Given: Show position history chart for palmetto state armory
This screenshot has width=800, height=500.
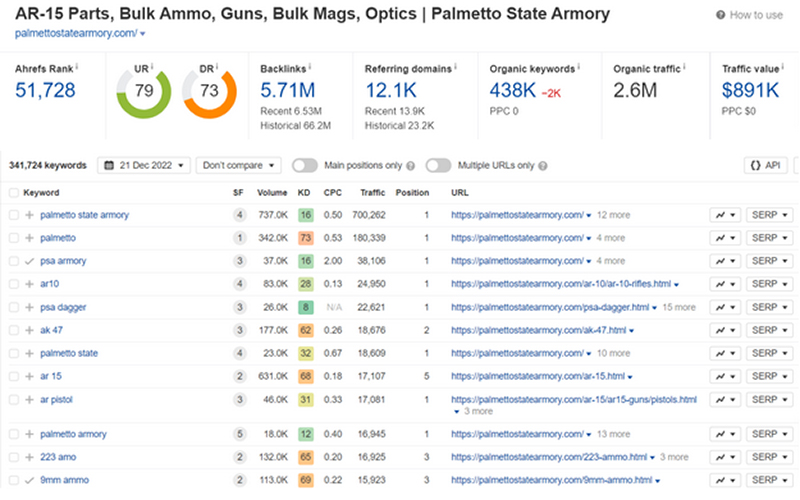Looking at the screenshot, I should pos(725,215).
